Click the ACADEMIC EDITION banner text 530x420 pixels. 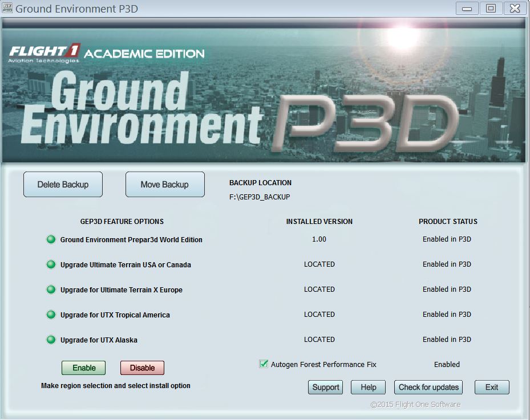click(144, 54)
